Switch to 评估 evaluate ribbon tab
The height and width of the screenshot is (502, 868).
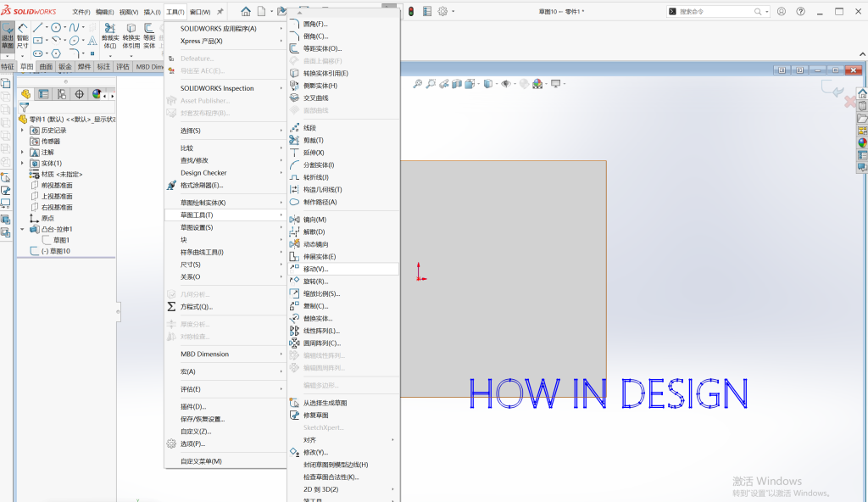tap(123, 66)
